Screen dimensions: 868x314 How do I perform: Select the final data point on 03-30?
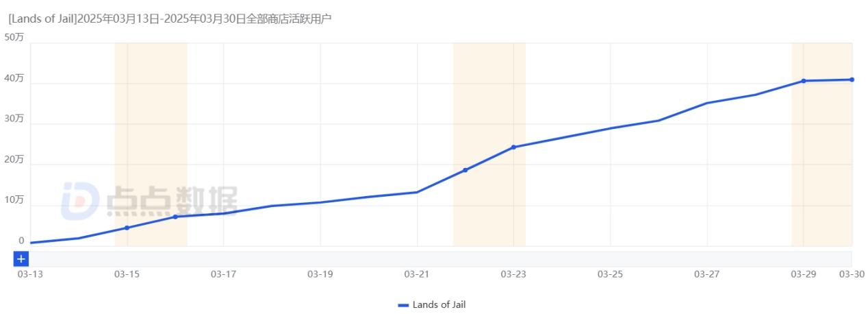852,80
